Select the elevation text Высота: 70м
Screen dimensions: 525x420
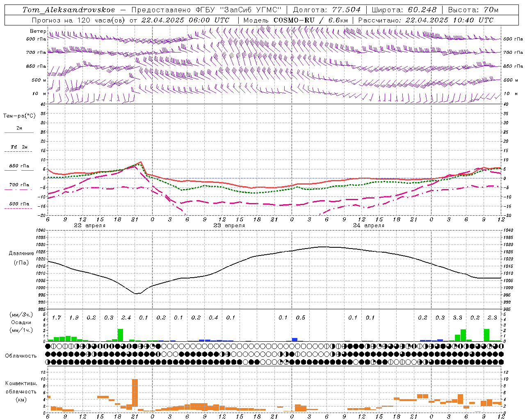(x=473, y=9)
